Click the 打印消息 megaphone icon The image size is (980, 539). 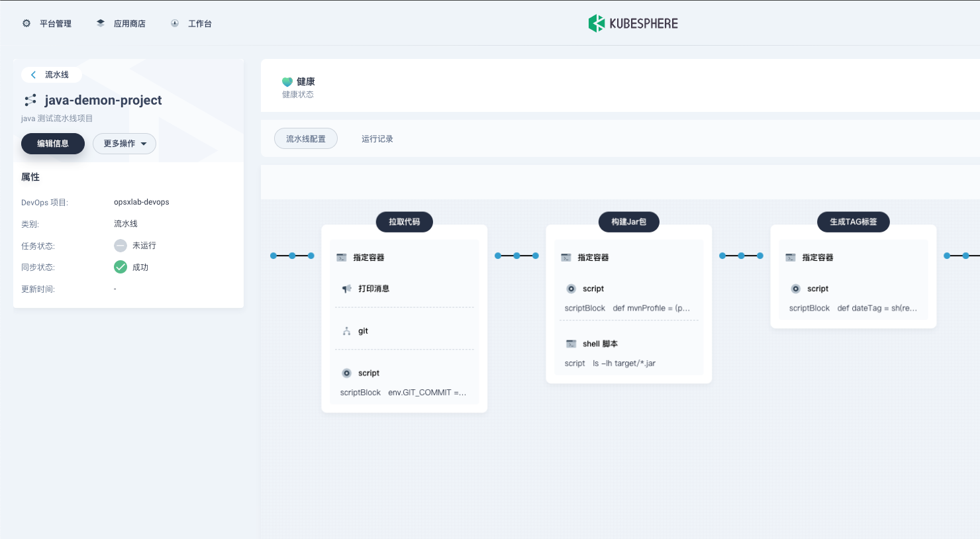coord(346,289)
